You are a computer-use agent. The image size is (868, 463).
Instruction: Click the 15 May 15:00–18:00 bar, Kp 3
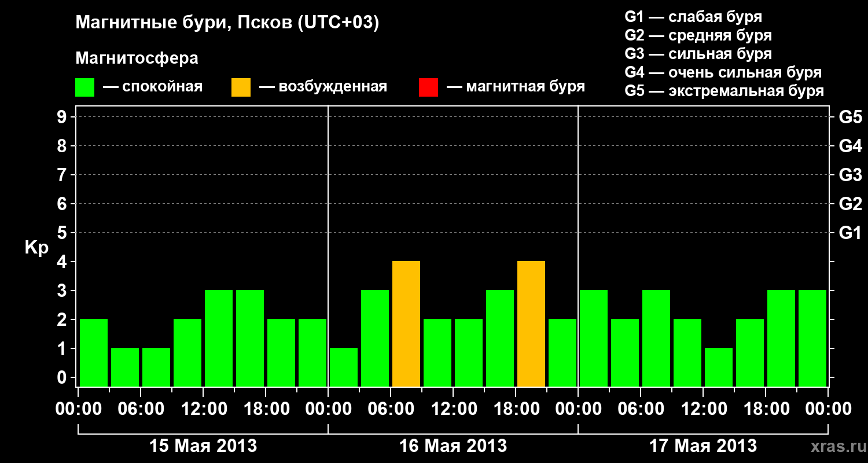pyautogui.click(x=250, y=339)
